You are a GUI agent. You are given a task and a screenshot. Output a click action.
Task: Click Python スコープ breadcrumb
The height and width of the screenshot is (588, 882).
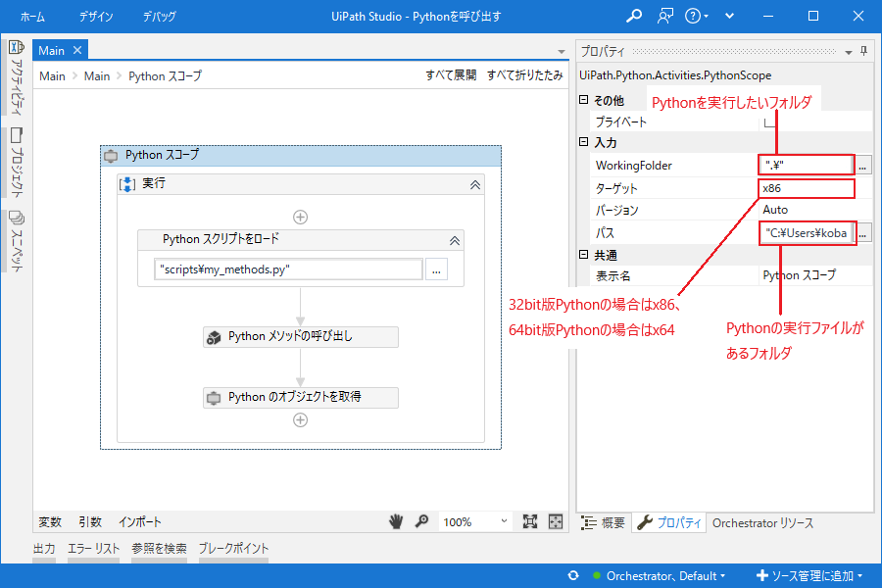click(165, 76)
